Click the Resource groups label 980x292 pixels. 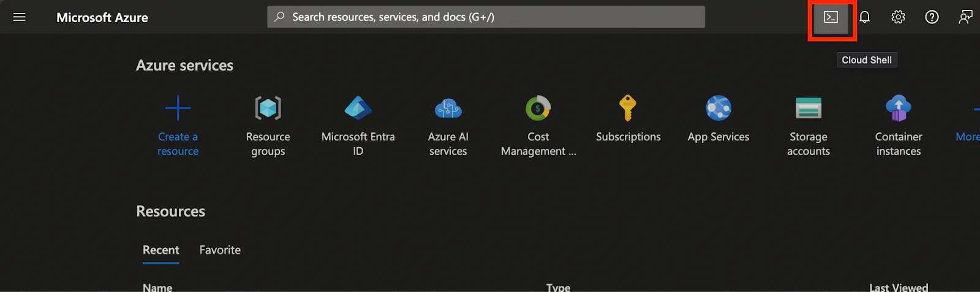[x=268, y=144]
